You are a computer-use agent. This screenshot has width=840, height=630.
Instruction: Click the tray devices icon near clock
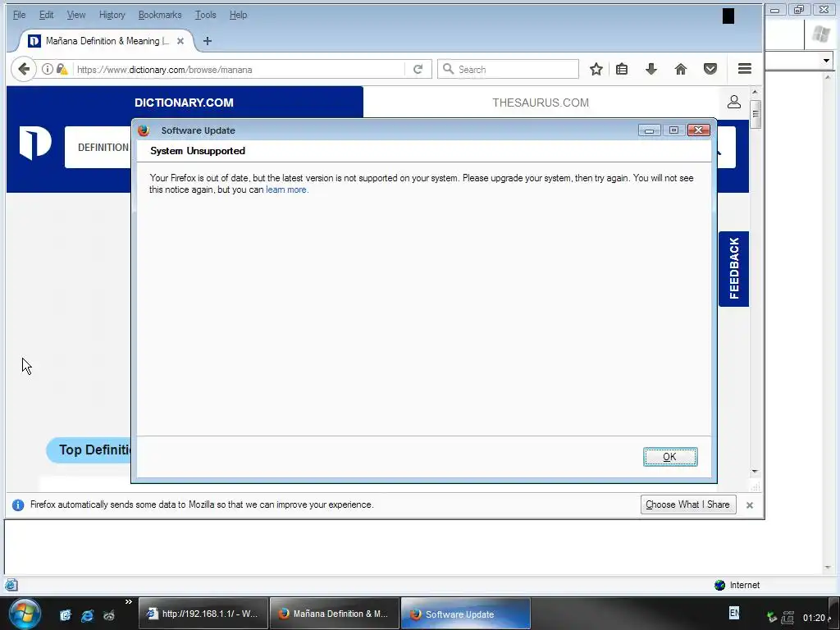point(787,617)
